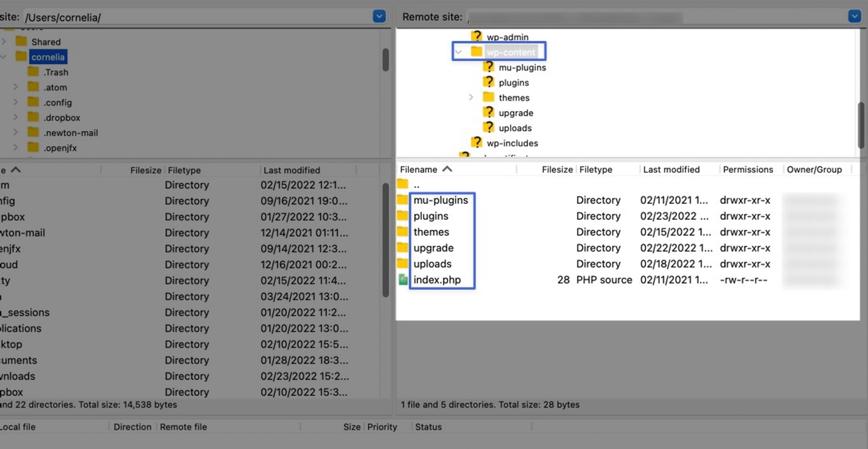Collapse the wp-content tree node
This screenshot has width=868, height=449.
[458, 52]
